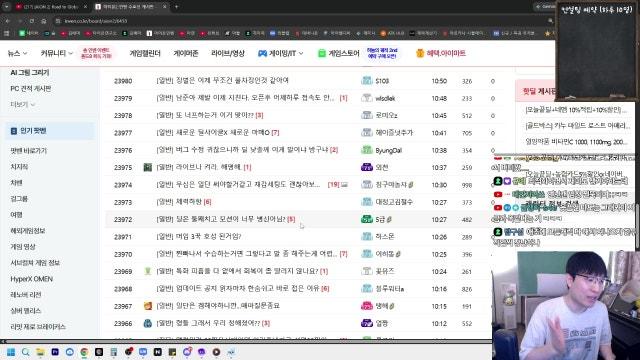This screenshot has height=360, width=640.
Task: Open the Notion icon on taskbar
Action: [x=158, y=352]
